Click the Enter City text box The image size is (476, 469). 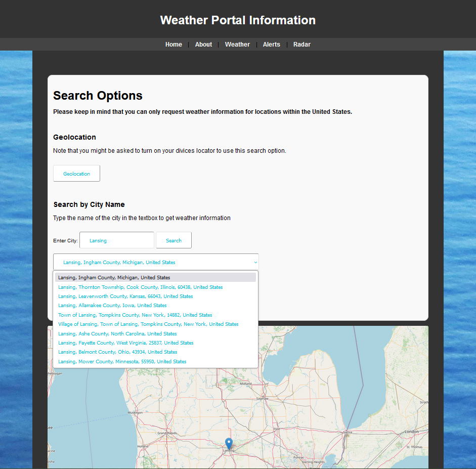coord(117,240)
